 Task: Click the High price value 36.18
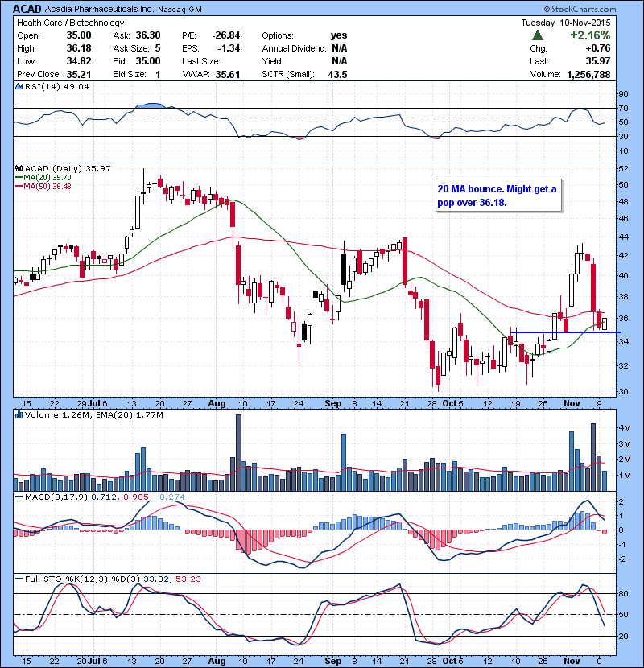point(79,48)
